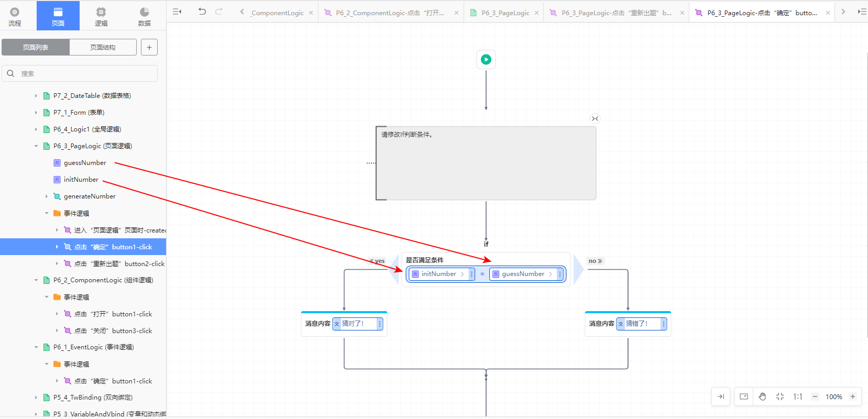Expand P6_4_Logic1 tree node arrow

36,129
